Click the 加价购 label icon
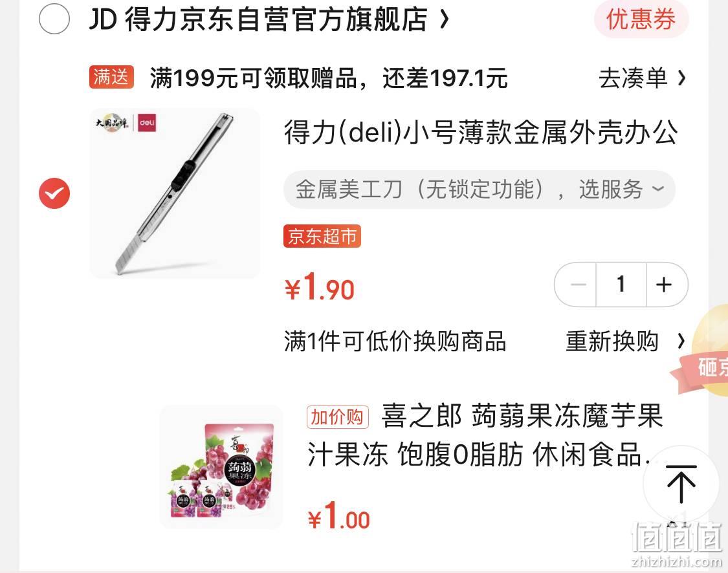This screenshot has width=728, height=573. pyautogui.click(x=337, y=416)
